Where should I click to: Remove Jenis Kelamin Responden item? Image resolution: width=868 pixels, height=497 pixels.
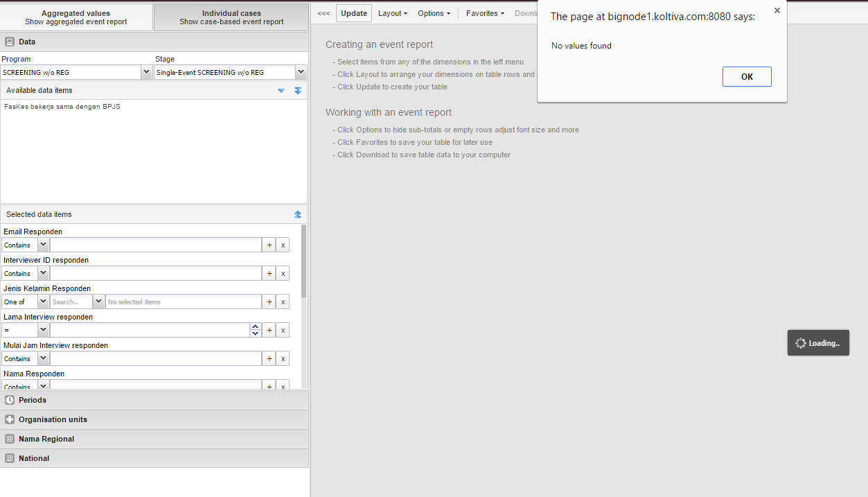(283, 302)
